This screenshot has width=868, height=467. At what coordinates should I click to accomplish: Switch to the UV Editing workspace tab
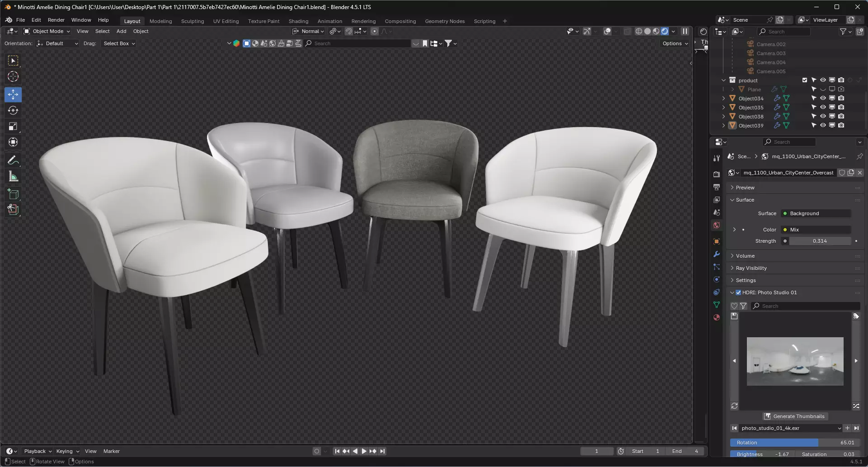point(226,21)
